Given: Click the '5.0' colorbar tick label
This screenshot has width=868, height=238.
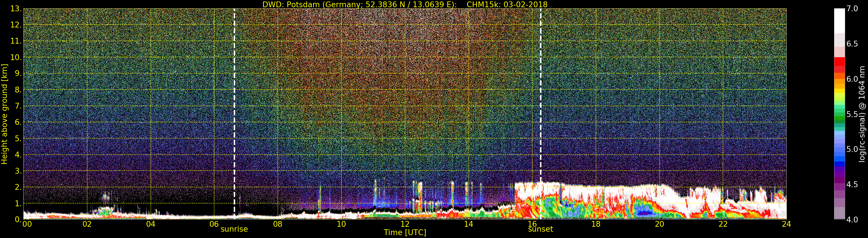Looking at the screenshot, I should click(x=852, y=149).
